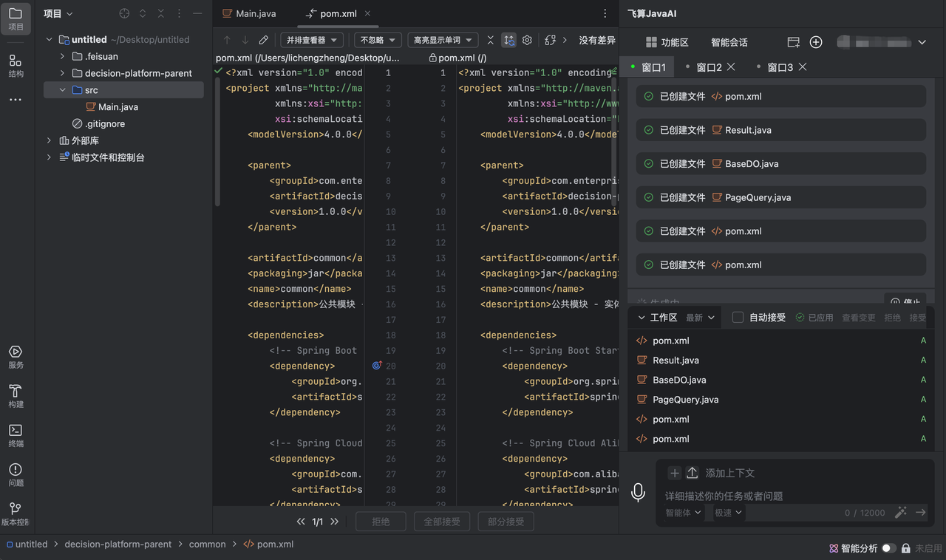Expand the 临时文件和控制台 node

50,157
